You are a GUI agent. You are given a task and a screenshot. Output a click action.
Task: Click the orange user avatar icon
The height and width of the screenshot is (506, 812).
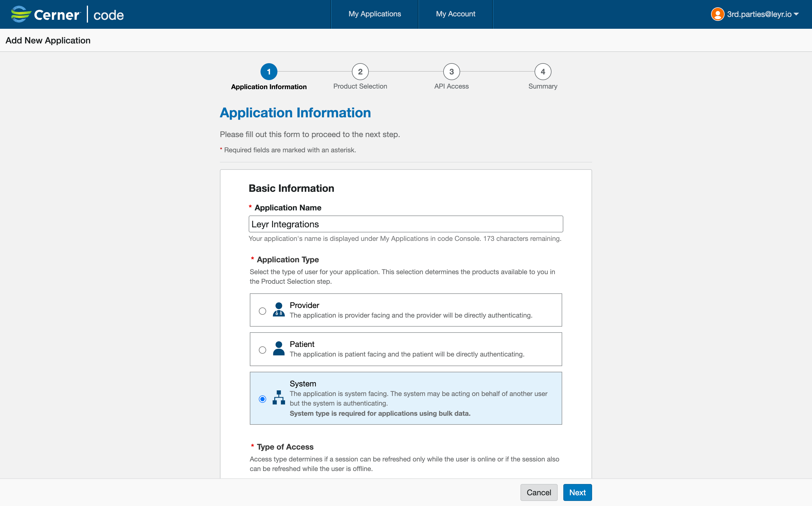[x=717, y=14]
